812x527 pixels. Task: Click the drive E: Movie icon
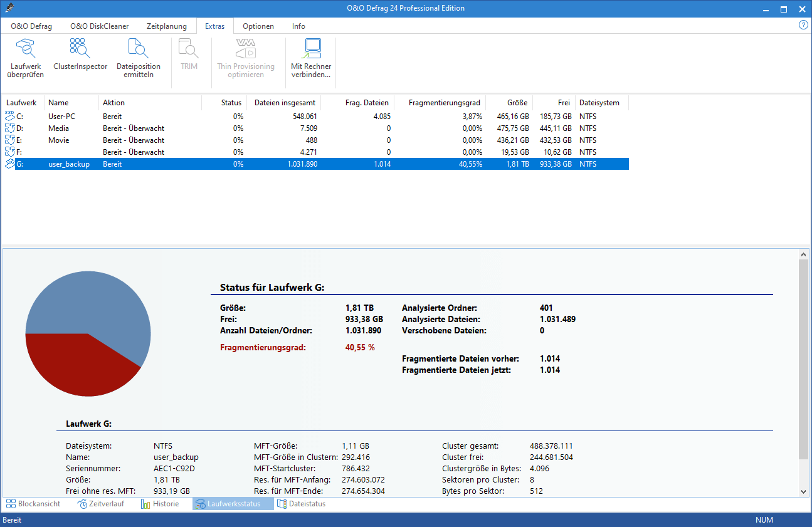(9, 140)
